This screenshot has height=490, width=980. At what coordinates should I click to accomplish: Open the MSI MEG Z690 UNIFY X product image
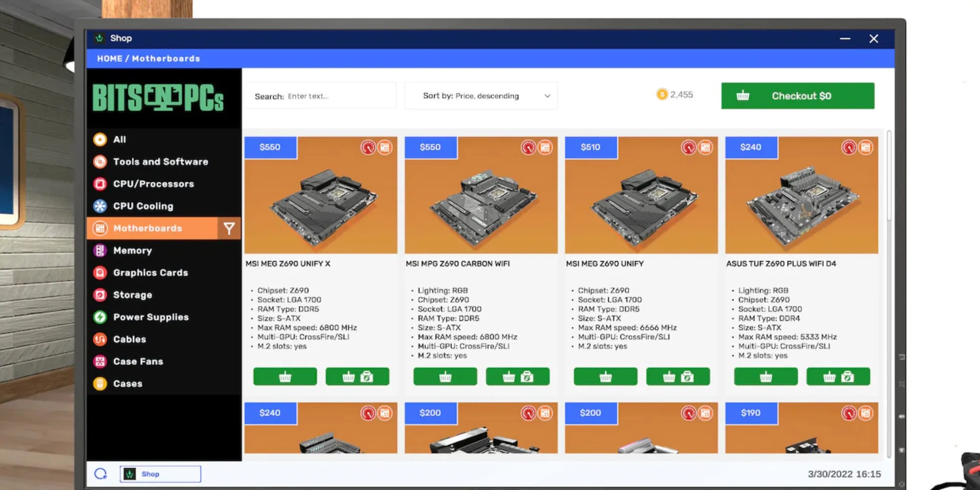pos(321,195)
